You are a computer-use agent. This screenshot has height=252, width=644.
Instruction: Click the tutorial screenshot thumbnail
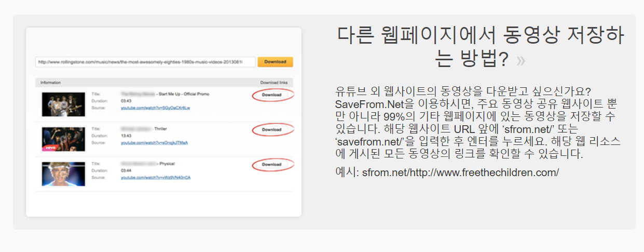point(163,122)
